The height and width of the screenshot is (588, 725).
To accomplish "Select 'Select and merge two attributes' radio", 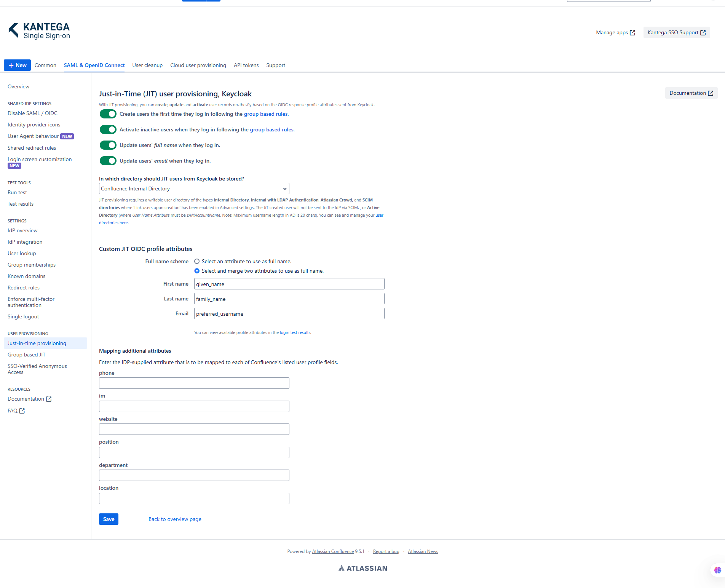I will pyautogui.click(x=197, y=271).
